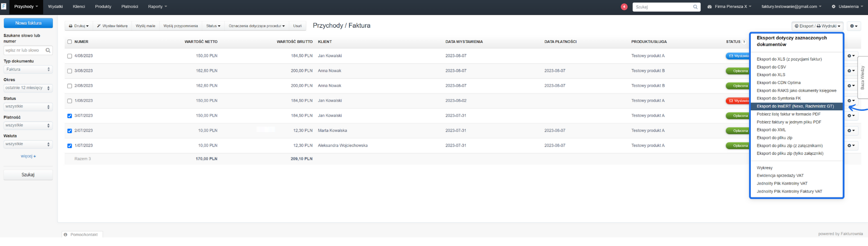Click the Baza Wiedzy side tab
The image size is (868, 246).
862,78
